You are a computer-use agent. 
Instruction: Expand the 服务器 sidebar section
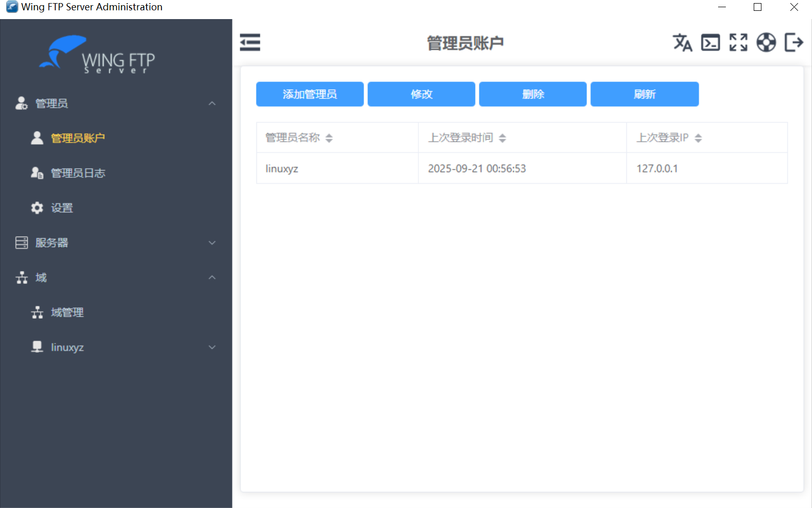tap(212, 243)
